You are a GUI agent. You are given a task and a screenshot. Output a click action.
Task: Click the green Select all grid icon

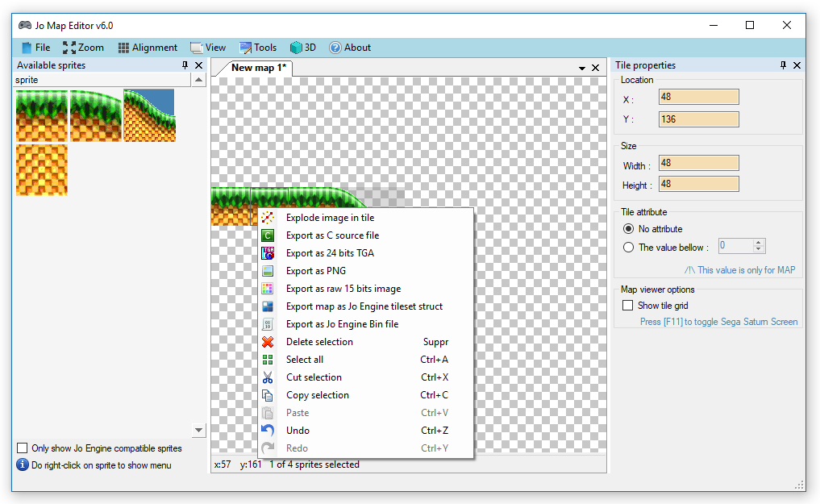point(268,360)
